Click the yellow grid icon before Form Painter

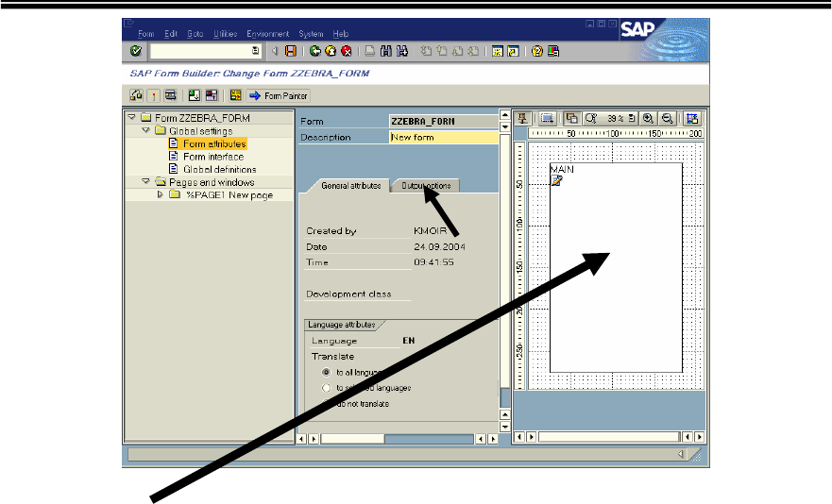click(x=235, y=95)
